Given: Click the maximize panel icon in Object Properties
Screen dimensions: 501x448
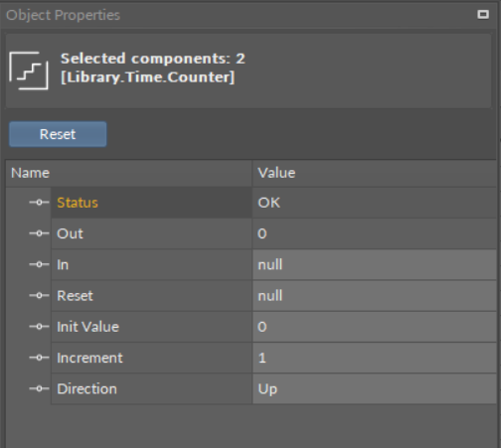Looking at the screenshot, I should point(483,15).
